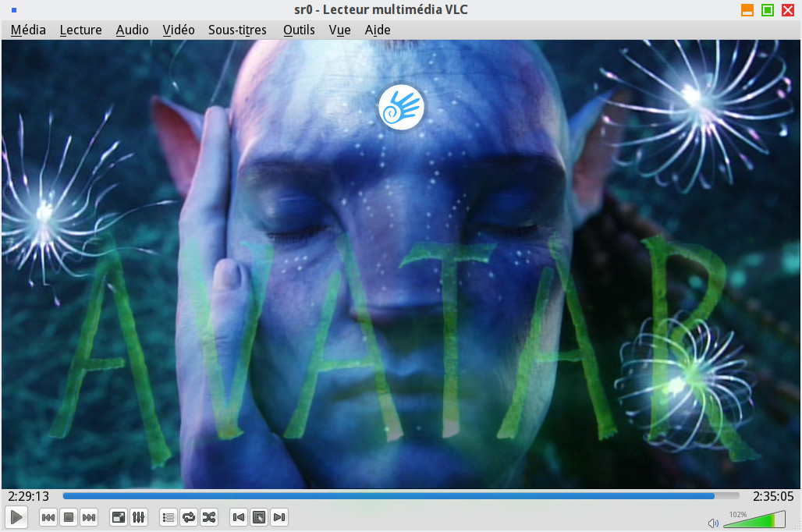Click the video display area

click(401, 264)
